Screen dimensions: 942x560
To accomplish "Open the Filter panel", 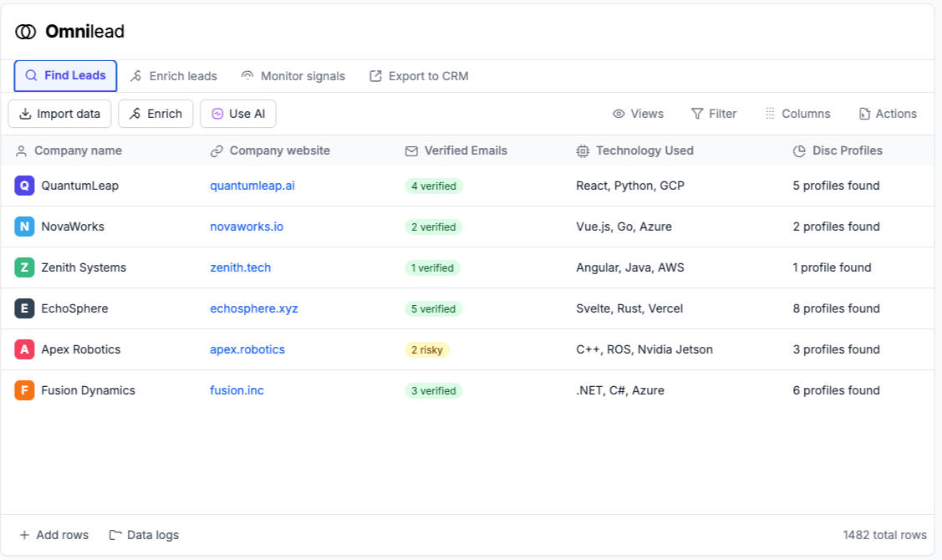I will (x=714, y=114).
